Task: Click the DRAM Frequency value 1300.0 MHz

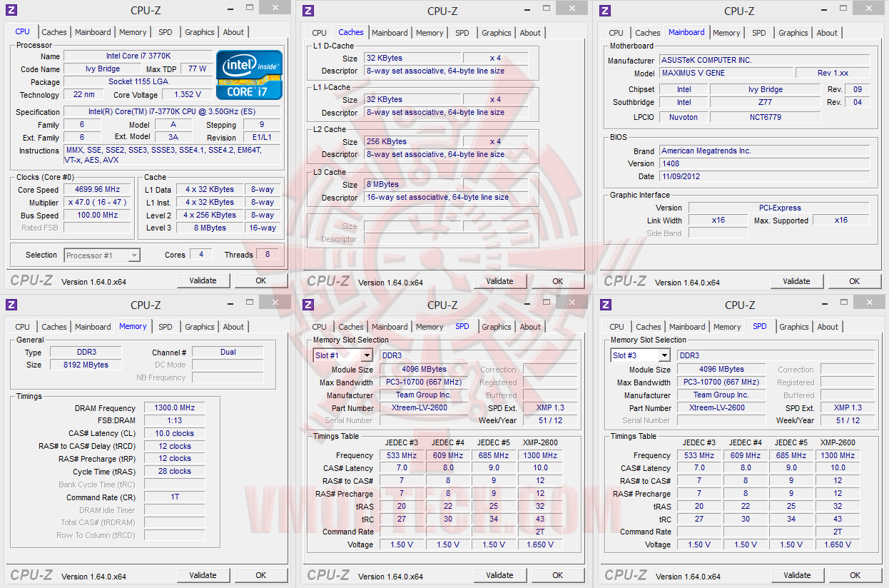Action: tap(174, 407)
